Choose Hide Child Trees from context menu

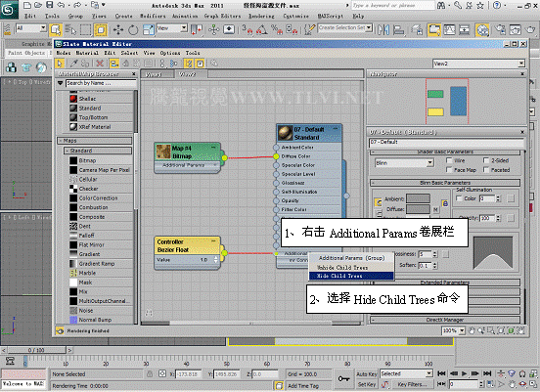351,276
